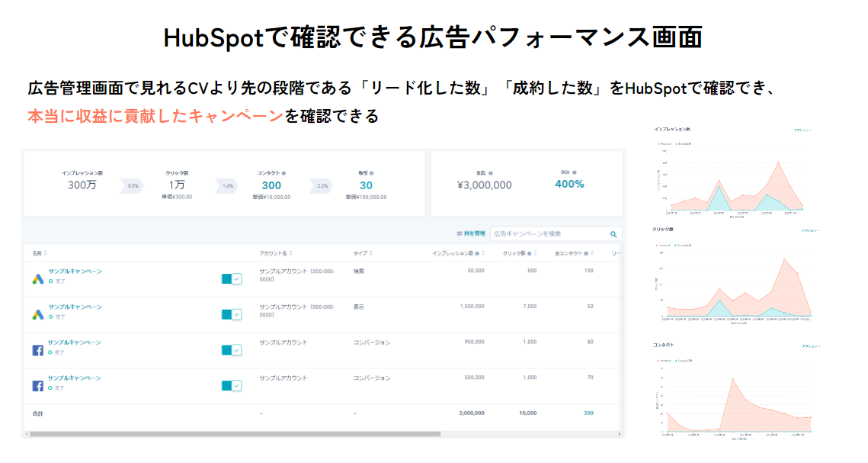
Task: Click the 400% ROI value
Action: 569,185
